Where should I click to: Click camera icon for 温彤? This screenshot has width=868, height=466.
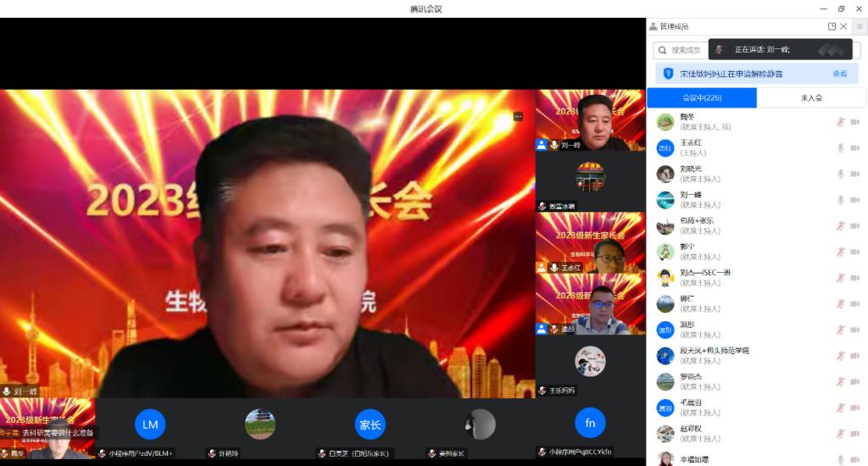pos(854,330)
